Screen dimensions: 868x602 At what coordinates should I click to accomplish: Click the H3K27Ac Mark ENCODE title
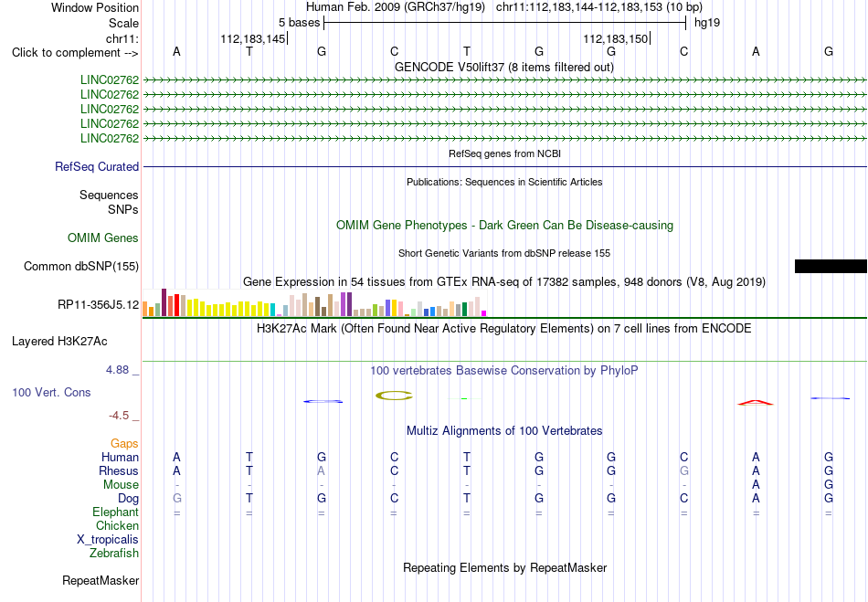click(504, 329)
